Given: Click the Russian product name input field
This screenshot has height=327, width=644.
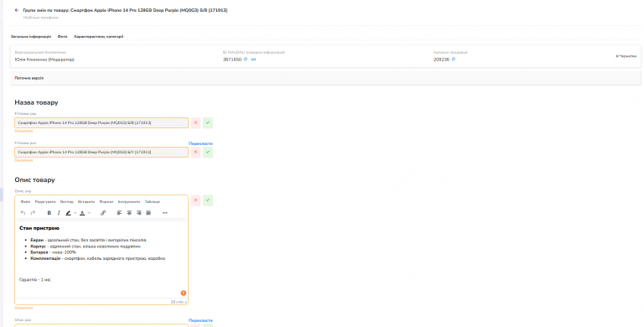Looking at the screenshot, I should click(x=101, y=152).
